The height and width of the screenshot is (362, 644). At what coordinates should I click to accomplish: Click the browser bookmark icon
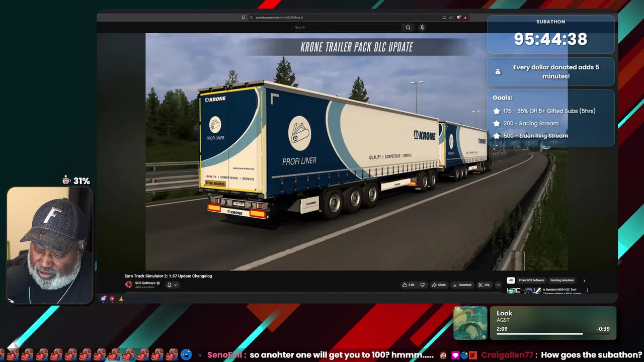click(243, 18)
